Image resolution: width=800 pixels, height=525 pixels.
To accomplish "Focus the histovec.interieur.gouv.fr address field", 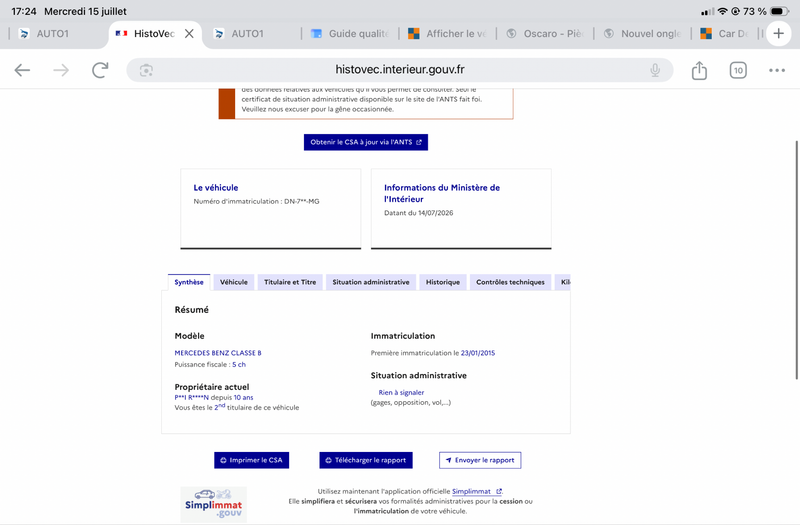I will pyautogui.click(x=399, y=70).
